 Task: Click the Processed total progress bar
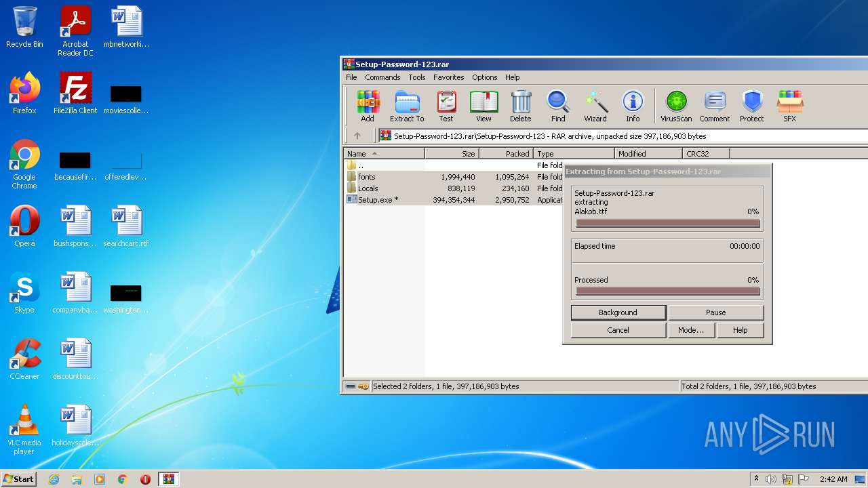(667, 291)
